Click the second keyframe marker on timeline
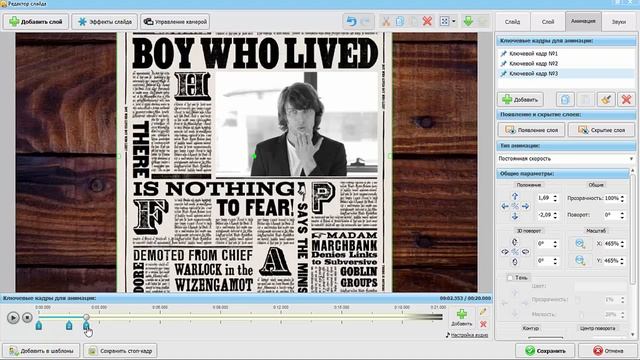Image resolution: width=640 pixels, height=360 pixels. pyautogui.click(x=69, y=325)
